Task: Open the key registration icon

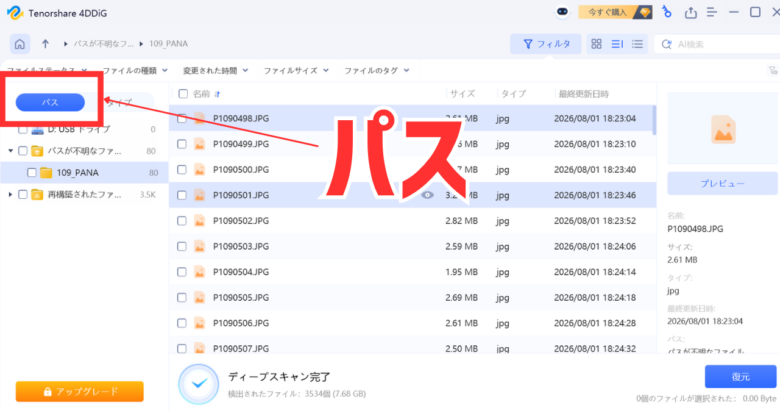Action: pos(667,12)
